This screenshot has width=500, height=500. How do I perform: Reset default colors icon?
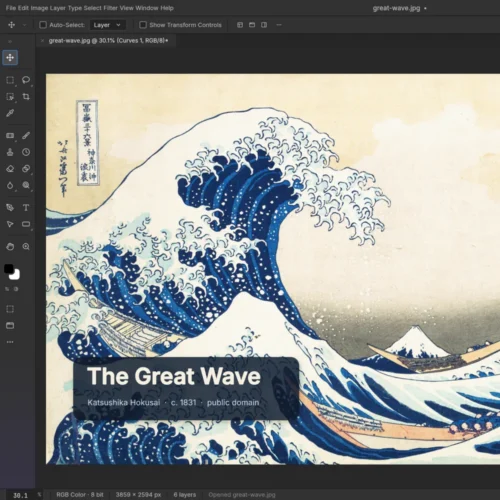[x=16, y=289]
